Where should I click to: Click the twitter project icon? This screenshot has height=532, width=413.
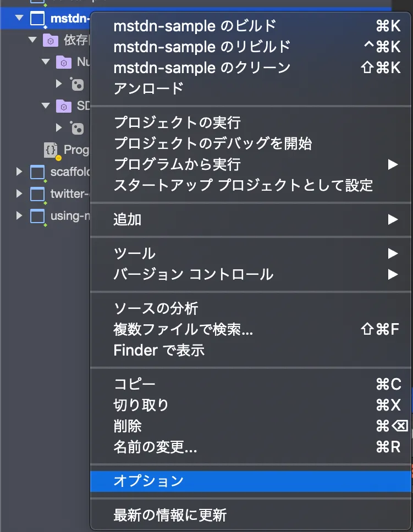click(37, 194)
